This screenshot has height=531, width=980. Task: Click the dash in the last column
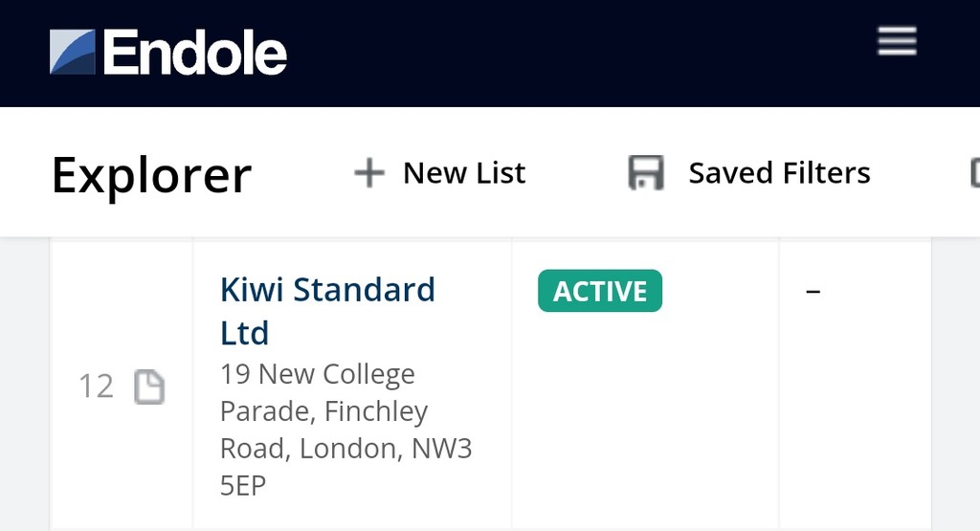813,290
